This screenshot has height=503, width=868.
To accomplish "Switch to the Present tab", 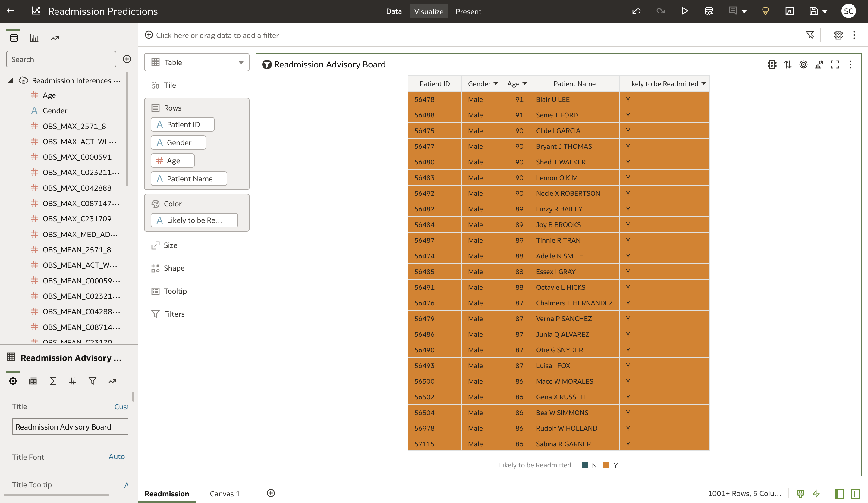I will [468, 11].
